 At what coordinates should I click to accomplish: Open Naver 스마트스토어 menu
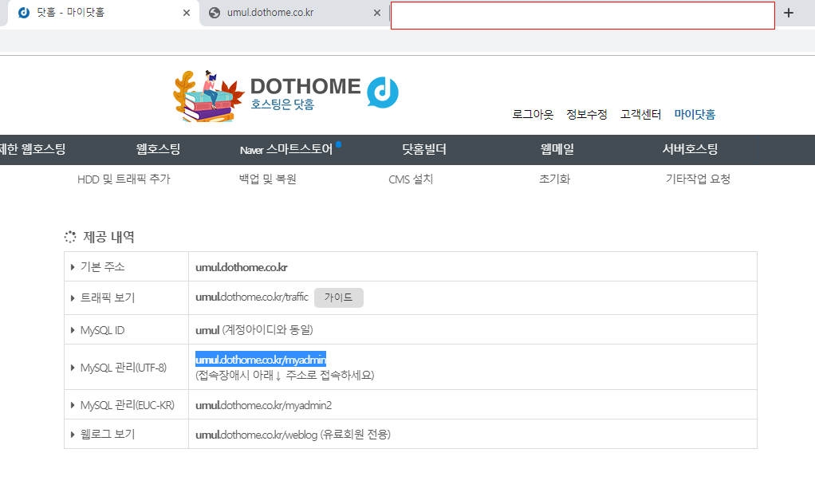pyautogui.click(x=285, y=150)
